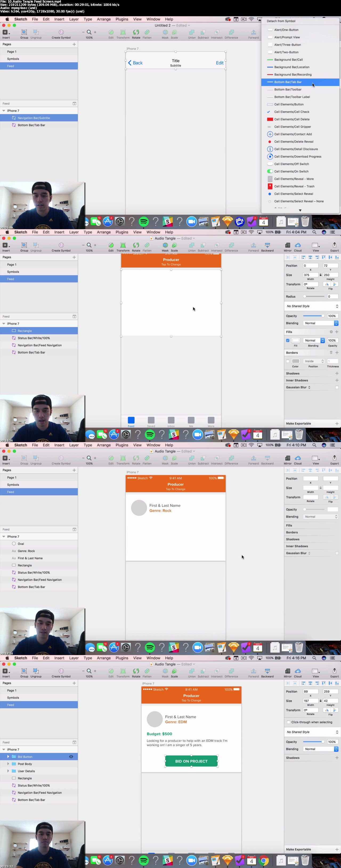This screenshot has width=341, height=868.
Task: Select the Oval layer in the layer list
Action: (39, 544)
